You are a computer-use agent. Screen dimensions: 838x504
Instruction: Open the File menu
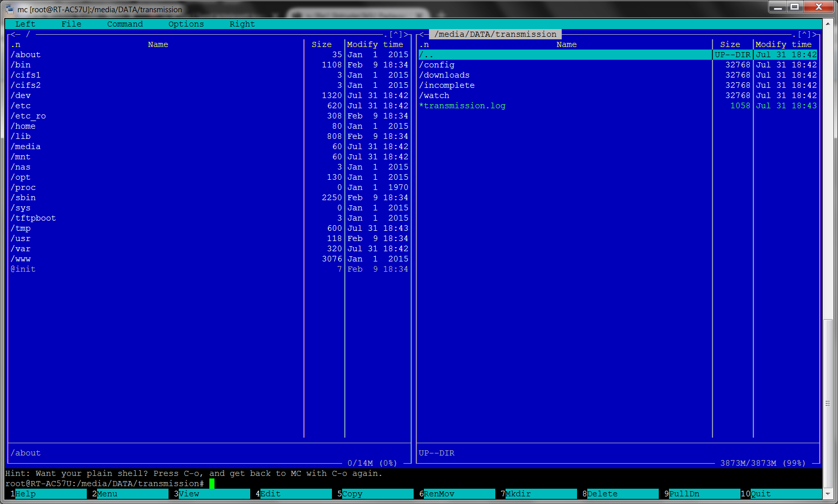(71, 24)
